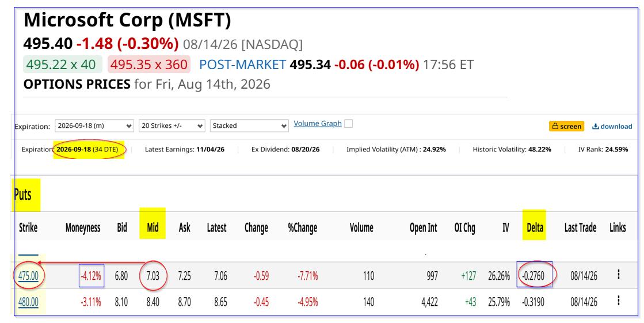The height and width of the screenshot is (323, 644).
Task: Sort by the Mid column header
Action: (153, 227)
